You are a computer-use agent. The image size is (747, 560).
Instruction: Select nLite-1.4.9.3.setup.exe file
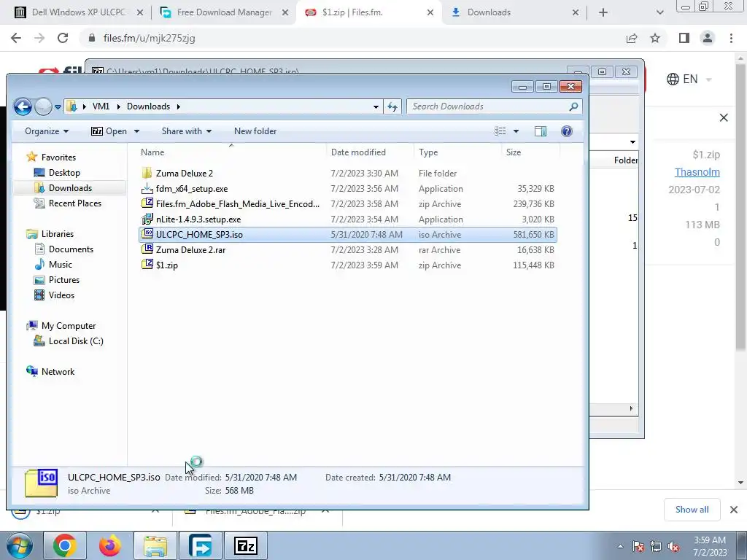pos(348,219)
